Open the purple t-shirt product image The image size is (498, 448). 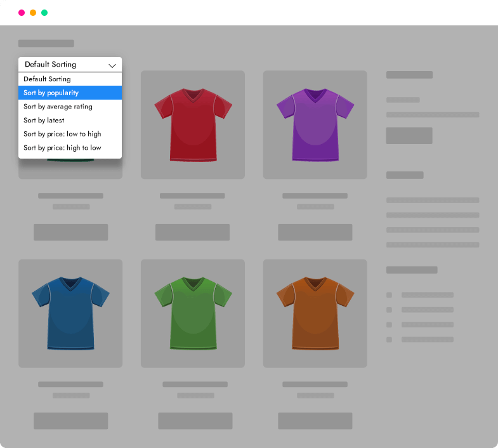315,124
